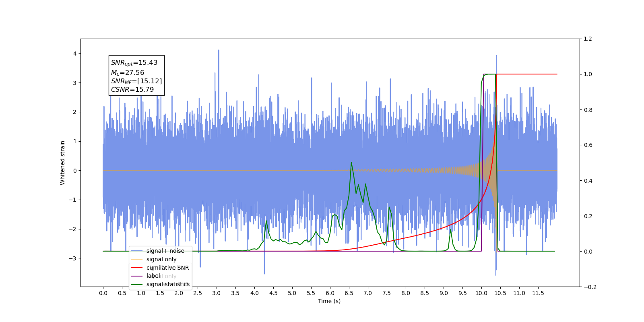Click the 0.0 tick on time axis

pyautogui.click(x=103, y=293)
